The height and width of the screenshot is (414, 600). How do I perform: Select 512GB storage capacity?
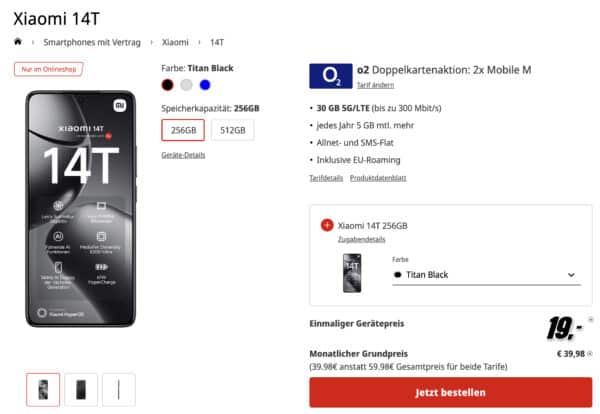tap(232, 130)
